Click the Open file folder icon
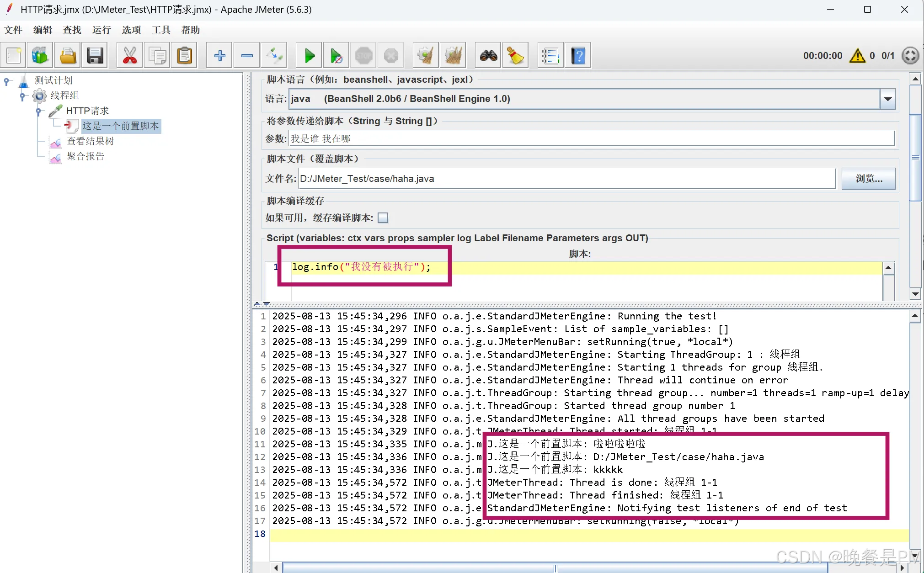924x573 pixels. [x=68, y=56]
